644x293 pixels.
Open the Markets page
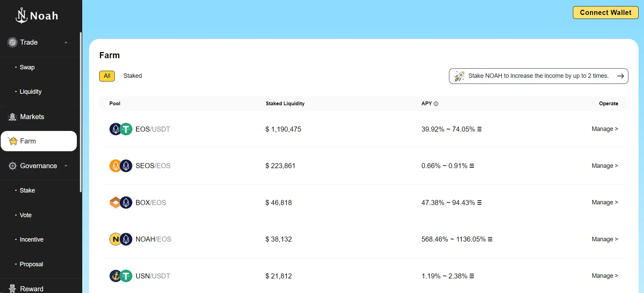pos(32,117)
